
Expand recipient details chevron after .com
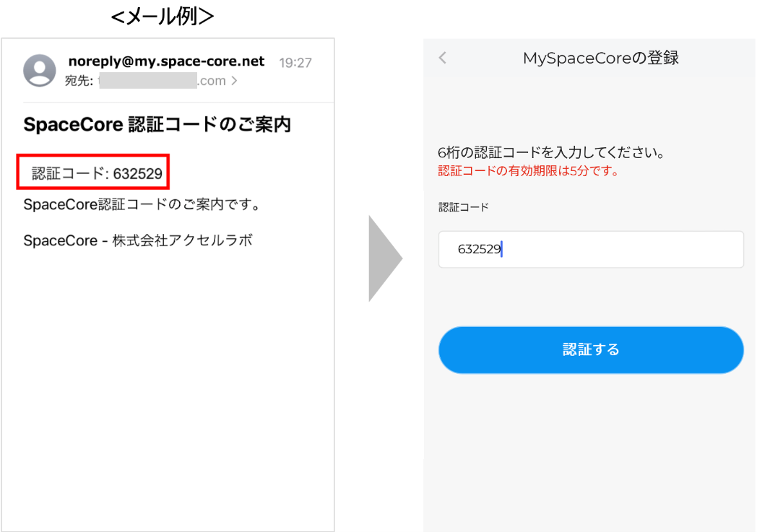[x=234, y=81]
